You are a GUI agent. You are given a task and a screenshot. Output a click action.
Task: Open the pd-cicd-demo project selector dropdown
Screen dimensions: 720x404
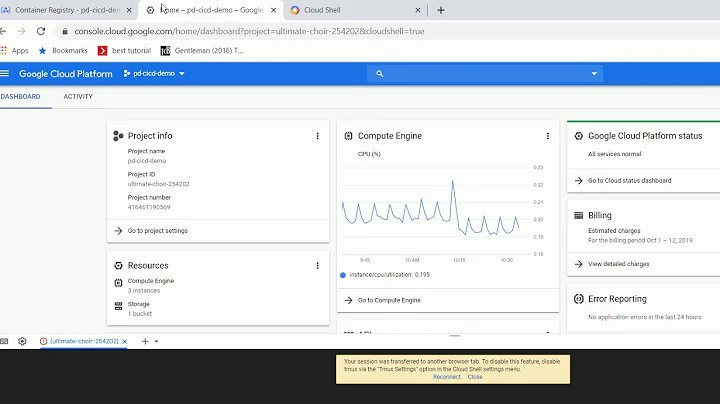click(x=154, y=73)
